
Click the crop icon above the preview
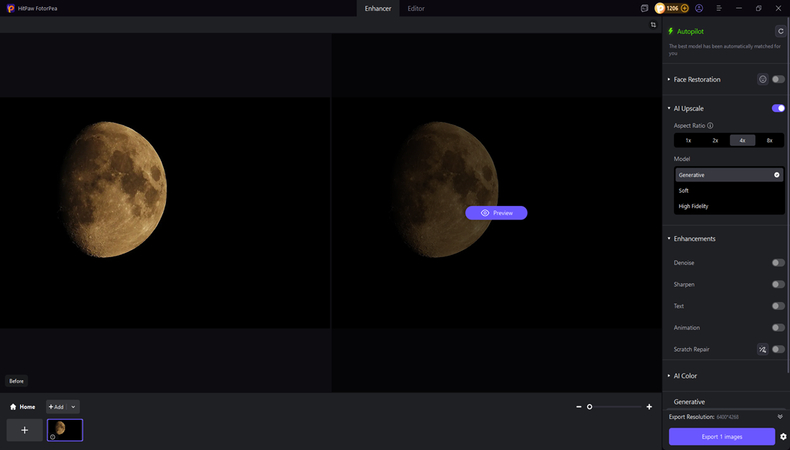tap(653, 25)
